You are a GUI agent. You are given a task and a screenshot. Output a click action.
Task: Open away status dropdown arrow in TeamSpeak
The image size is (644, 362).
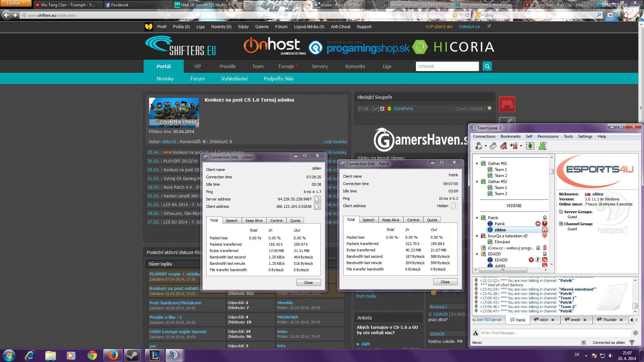(486, 146)
